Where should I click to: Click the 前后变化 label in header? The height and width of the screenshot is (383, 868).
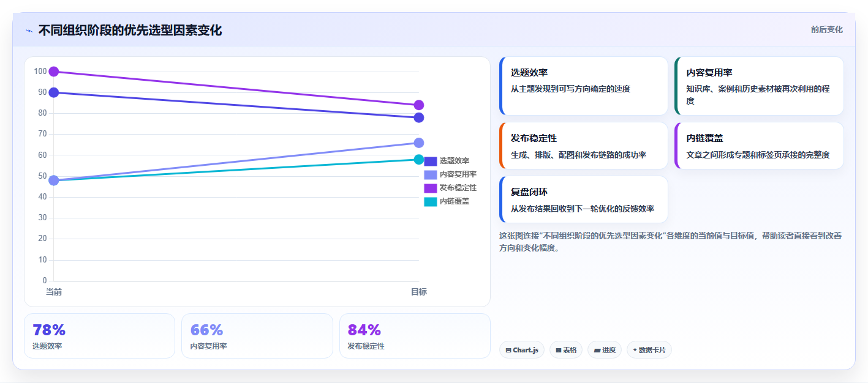click(826, 29)
